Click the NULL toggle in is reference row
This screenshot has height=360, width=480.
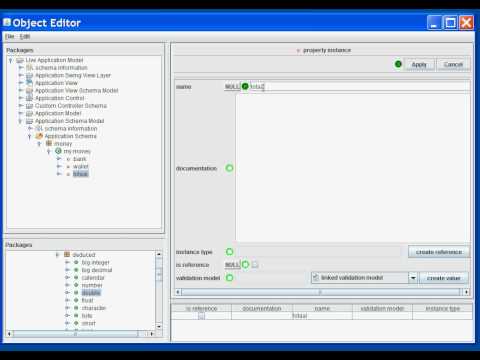click(x=232, y=265)
